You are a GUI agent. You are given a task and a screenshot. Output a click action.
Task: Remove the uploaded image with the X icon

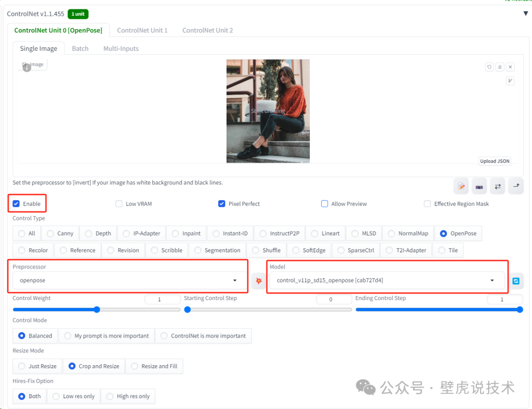click(x=510, y=67)
